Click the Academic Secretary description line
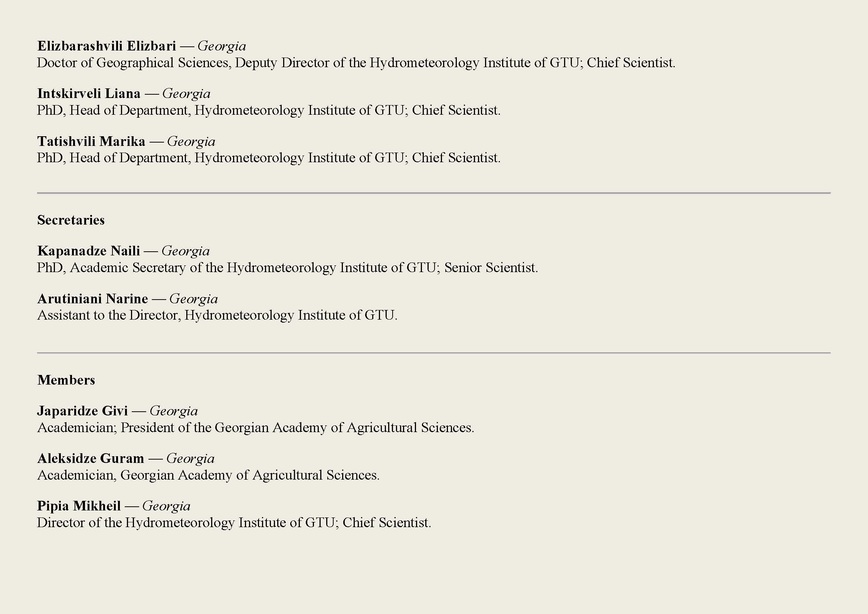Image resolution: width=868 pixels, height=614 pixels. pos(287,268)
